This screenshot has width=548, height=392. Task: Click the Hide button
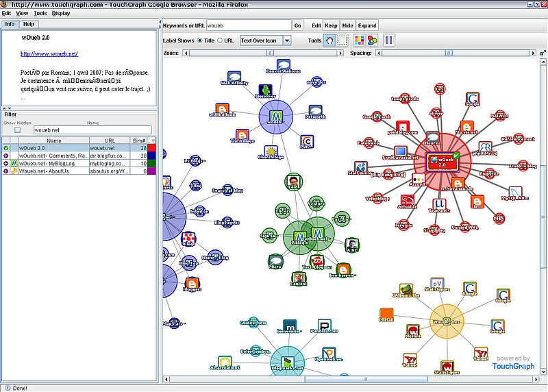(x=347, y=25)
